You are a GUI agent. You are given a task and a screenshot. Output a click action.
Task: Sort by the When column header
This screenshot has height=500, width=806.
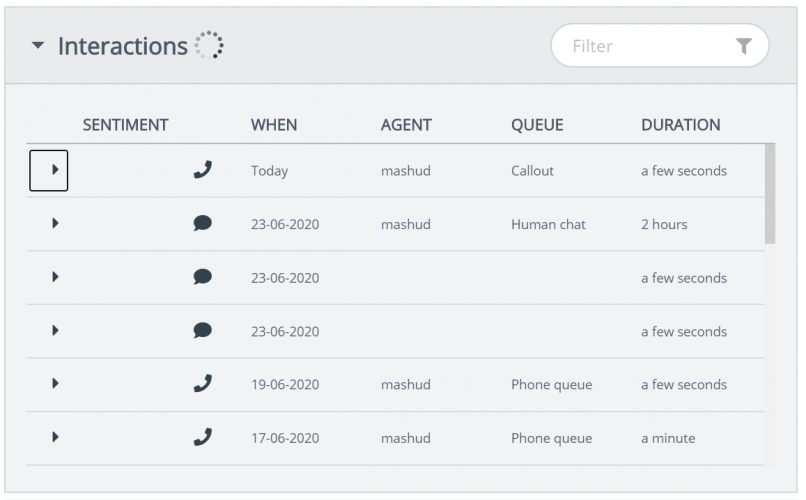click(274, 125)
